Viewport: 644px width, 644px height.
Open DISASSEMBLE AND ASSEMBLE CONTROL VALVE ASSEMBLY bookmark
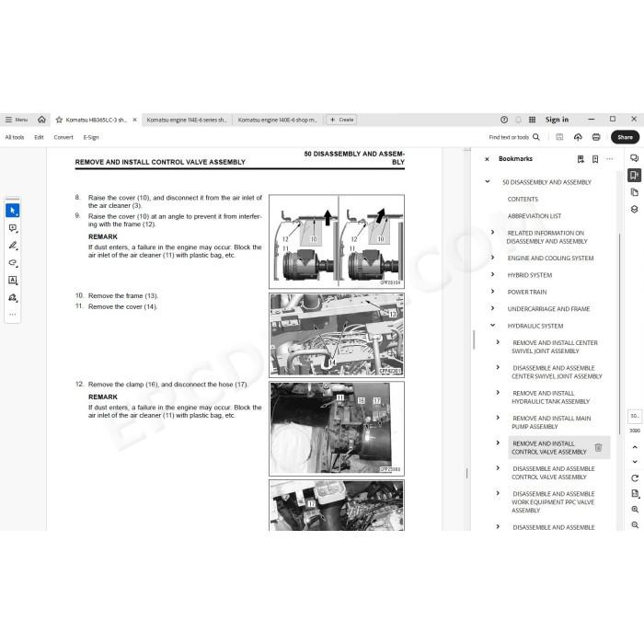(553, 473)
